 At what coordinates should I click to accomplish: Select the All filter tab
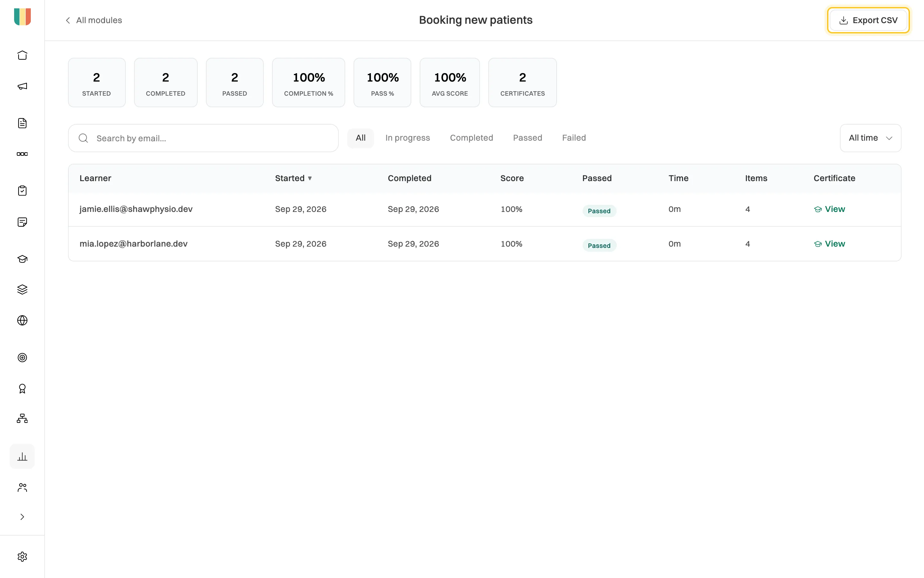pyautogui.click(x=360, y=138)
